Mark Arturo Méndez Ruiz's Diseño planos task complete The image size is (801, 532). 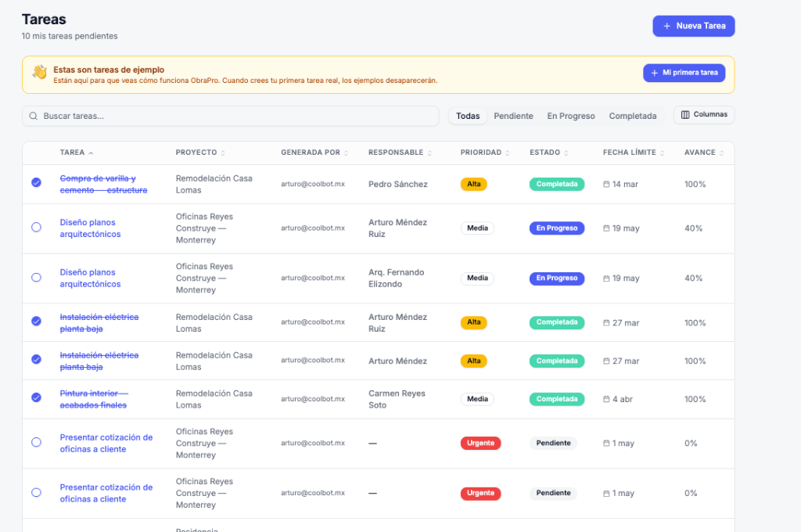[36, 227]
